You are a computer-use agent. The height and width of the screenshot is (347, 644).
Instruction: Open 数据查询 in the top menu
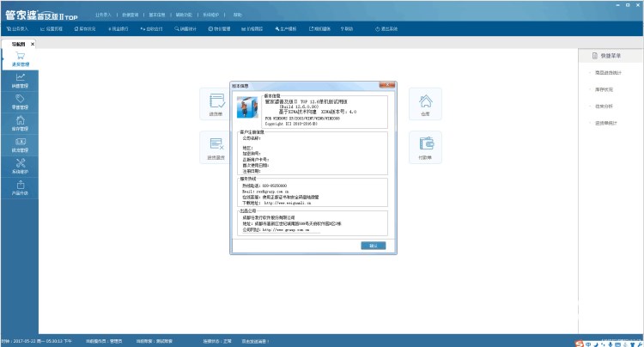click(131, 15)
